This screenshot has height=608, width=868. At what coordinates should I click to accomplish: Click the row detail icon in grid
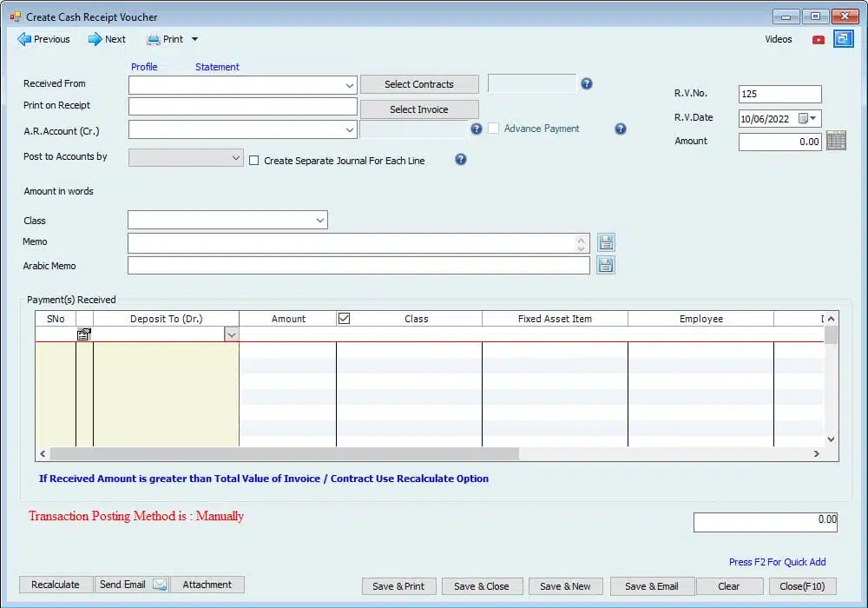click(x=84, y=334)
